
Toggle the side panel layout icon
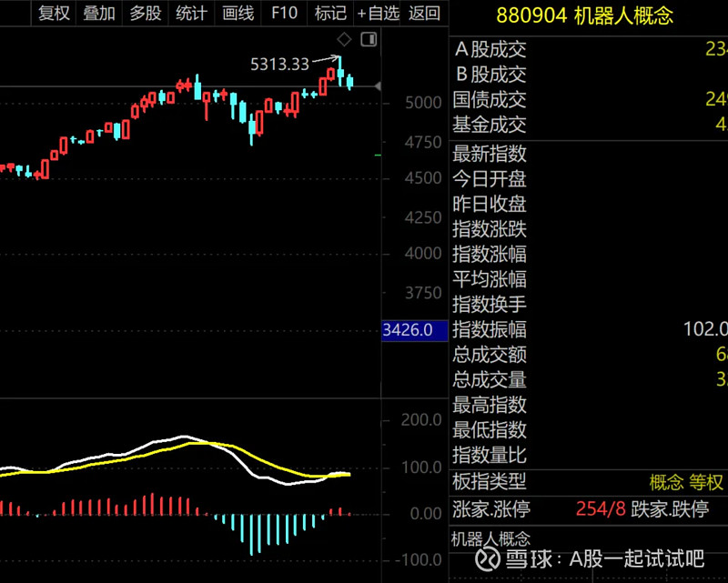click(x=369, y=39)
